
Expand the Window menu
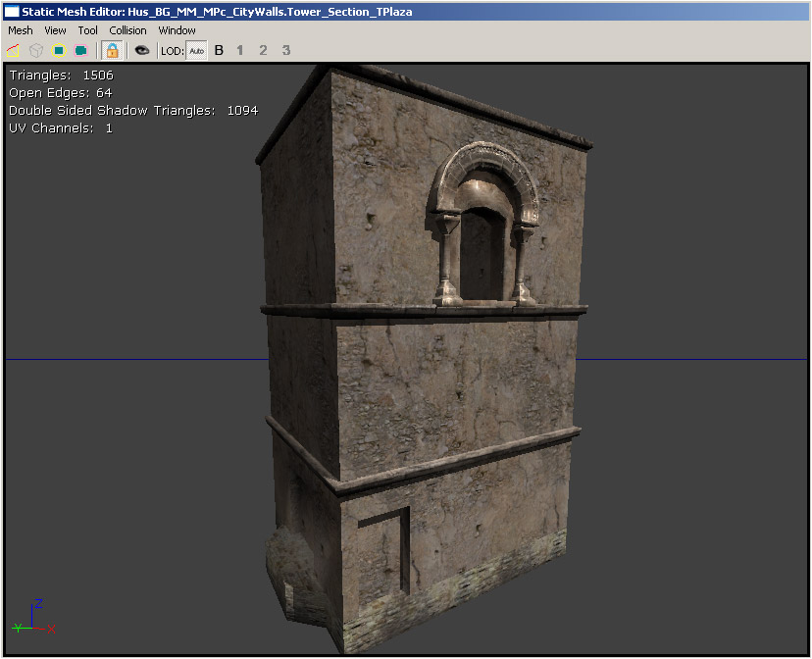click(x=178, y=30)
